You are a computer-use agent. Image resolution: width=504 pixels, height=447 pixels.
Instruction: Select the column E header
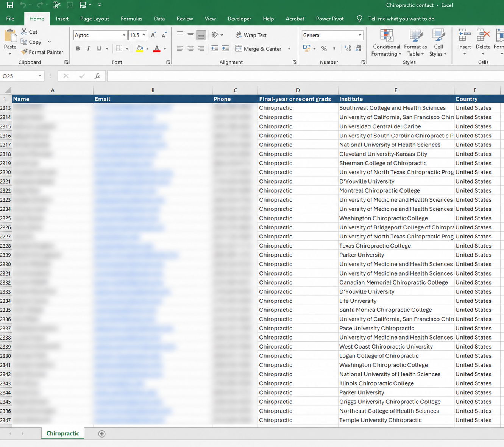tap(396, 90)
